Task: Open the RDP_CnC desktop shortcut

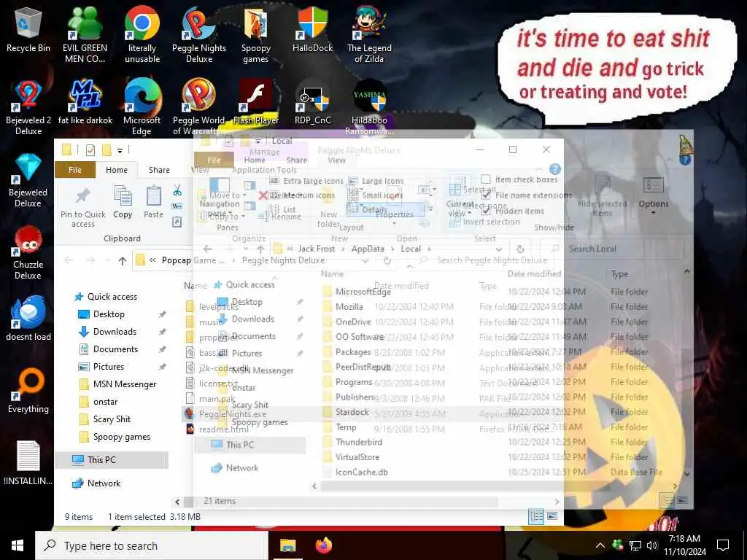Action: (x=312, y=102)
